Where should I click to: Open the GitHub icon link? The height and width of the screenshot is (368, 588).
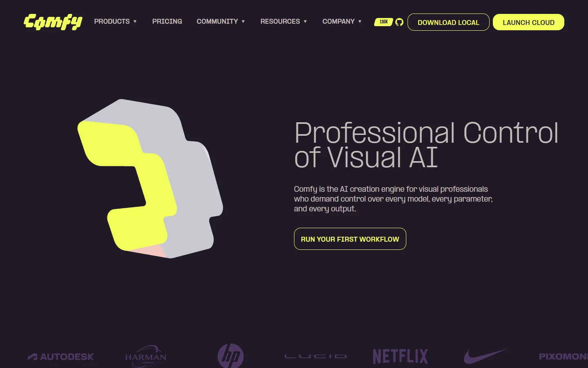click(x=399, y=22)
